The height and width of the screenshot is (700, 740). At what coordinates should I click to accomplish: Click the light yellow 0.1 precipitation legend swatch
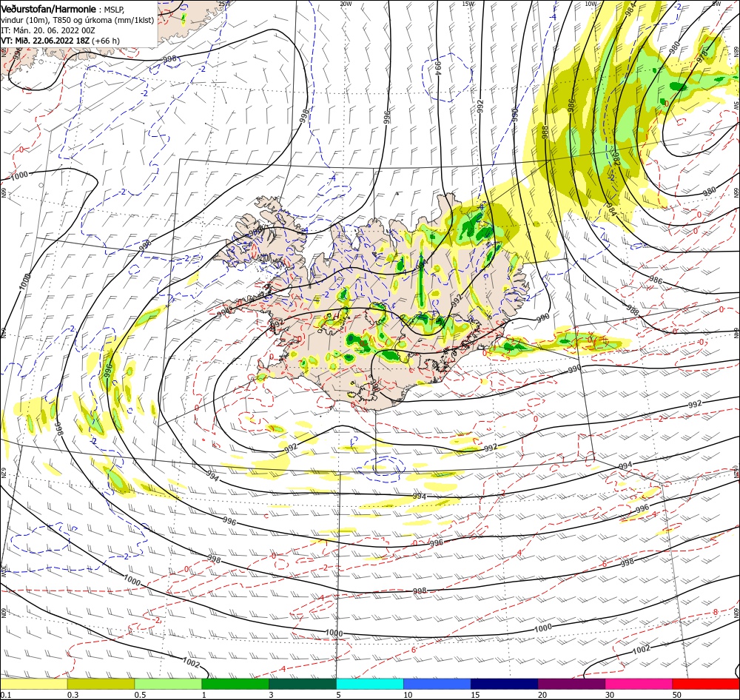34,684
